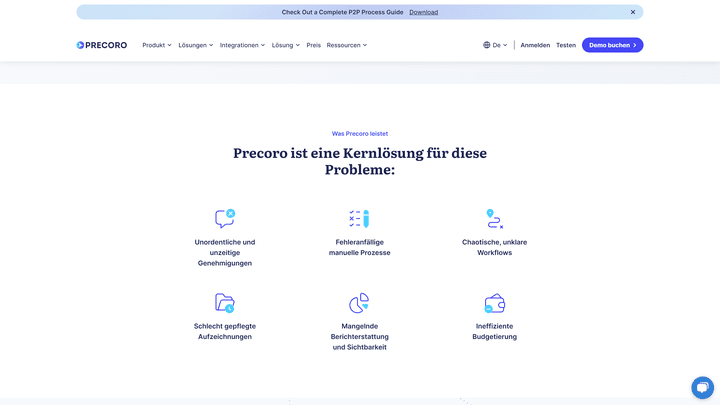720x405 pixels.
Task: Click 'Was Precoro leistet' label
Action: (x=360, y=134)
